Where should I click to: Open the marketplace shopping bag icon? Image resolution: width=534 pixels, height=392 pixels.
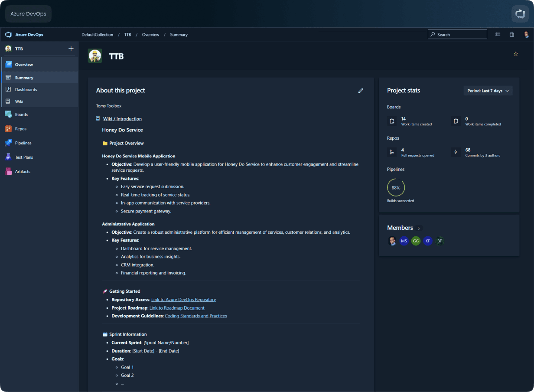512,35
